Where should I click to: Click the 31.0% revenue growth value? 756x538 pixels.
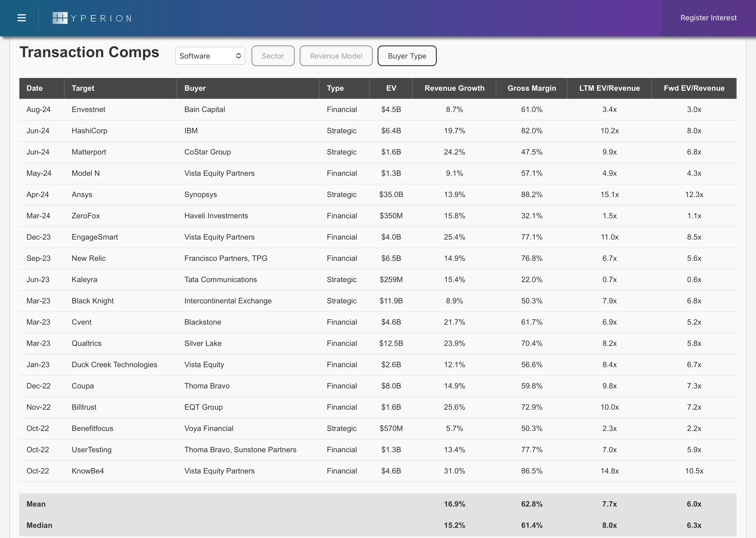(x=454, y=471)
